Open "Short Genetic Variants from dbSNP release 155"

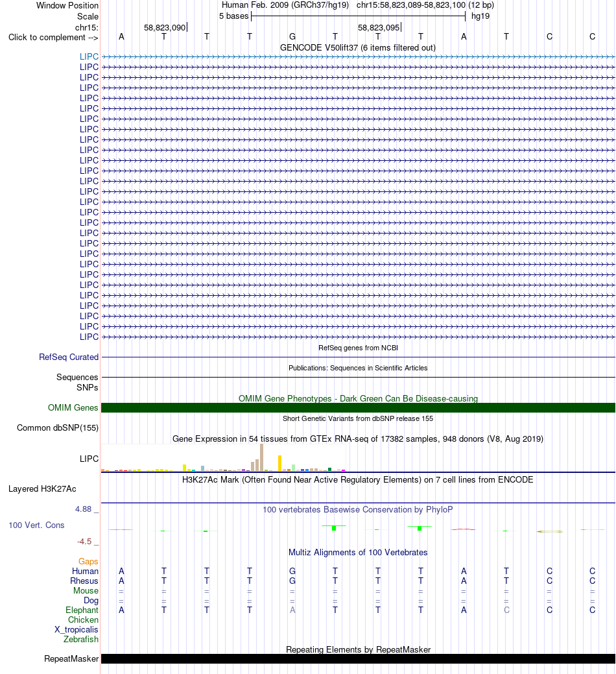coord(358,418)
